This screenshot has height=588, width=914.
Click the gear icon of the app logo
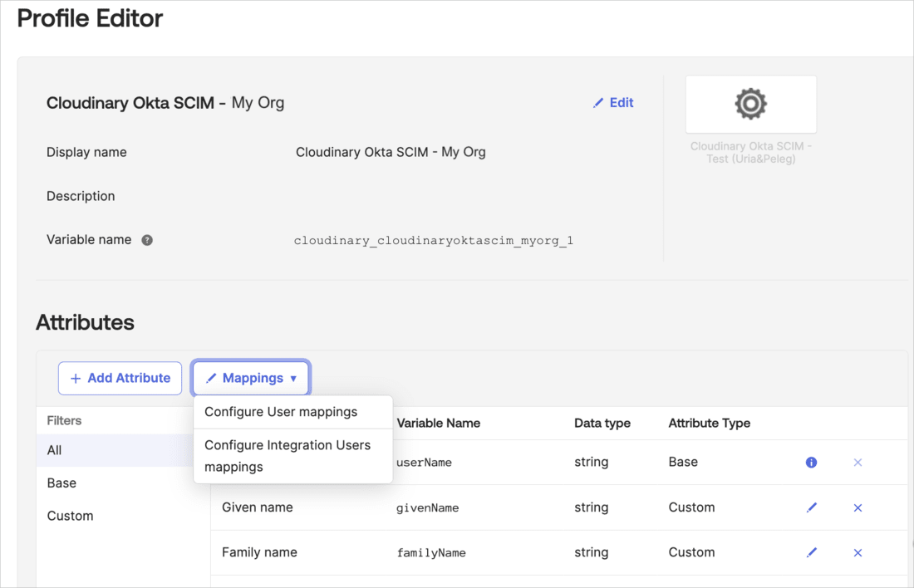[751, 104]
